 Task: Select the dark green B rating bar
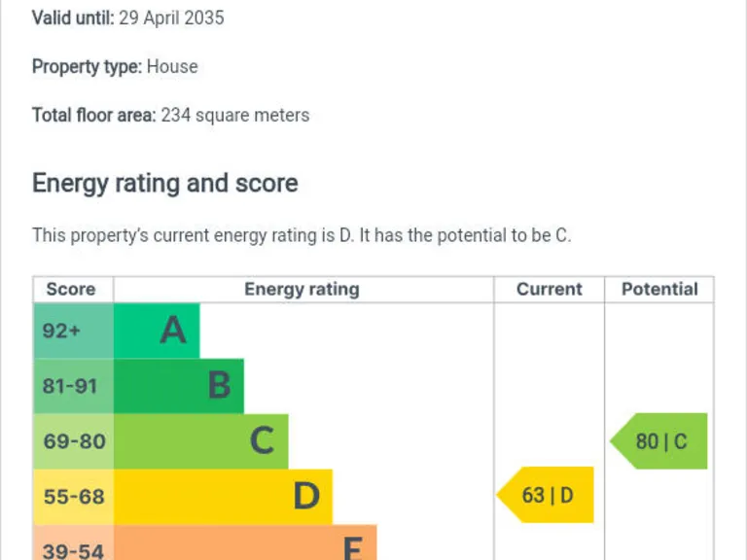(179, 386)
